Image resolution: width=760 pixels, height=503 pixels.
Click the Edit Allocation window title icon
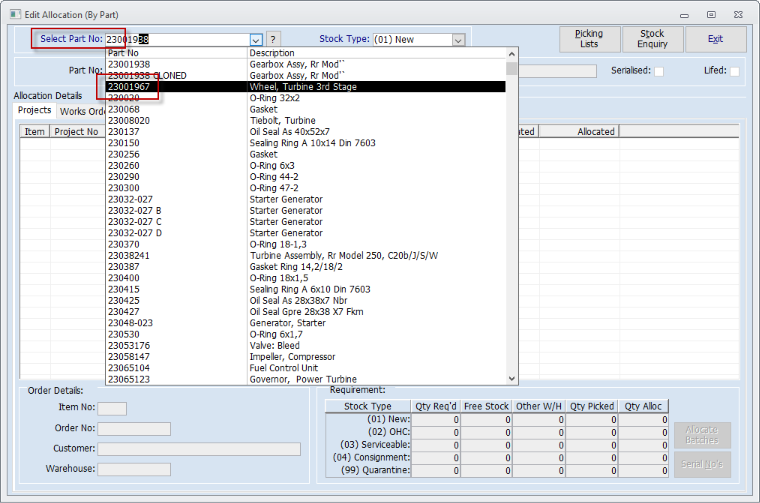coord(15,15)
